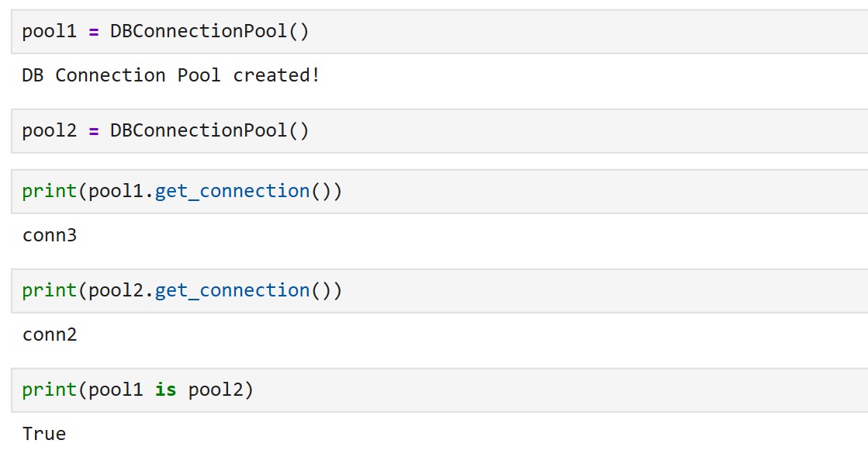Select the conn2 output text
868x454 pixels.
point(50,335)
